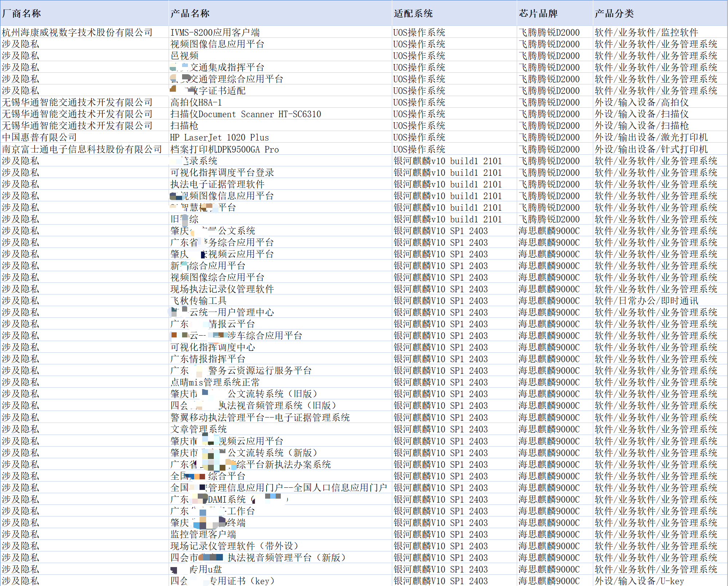The height and width of the screenshot is (586, 728).
Task: Click the 适配系统 column header
Action: coord(413,13)
